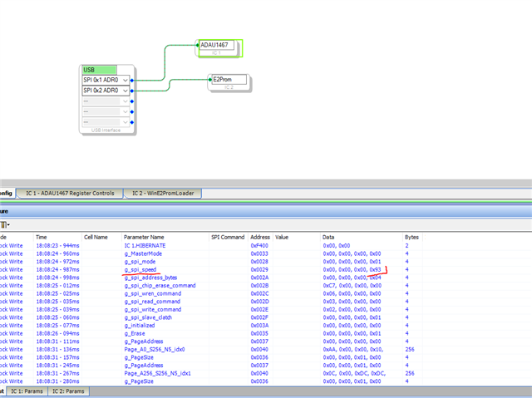The height and width of the screenshot is (398, 532).
Task: Open the capture toolbar column dropdown icon
Action: point(5,224)
